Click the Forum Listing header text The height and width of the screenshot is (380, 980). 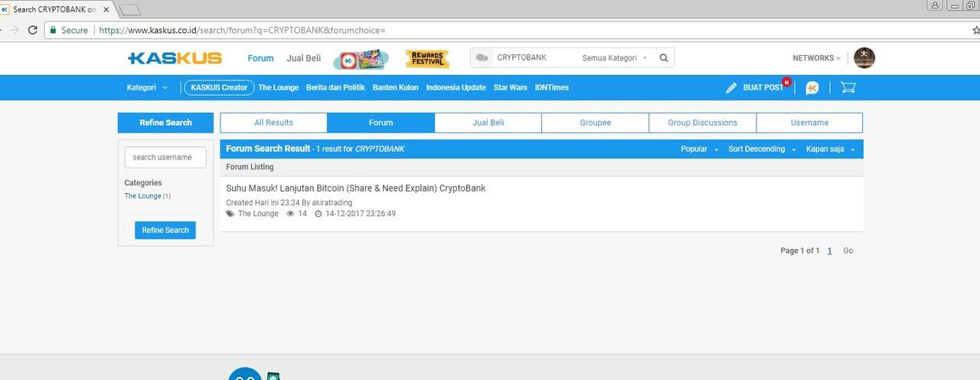point(250,167)
